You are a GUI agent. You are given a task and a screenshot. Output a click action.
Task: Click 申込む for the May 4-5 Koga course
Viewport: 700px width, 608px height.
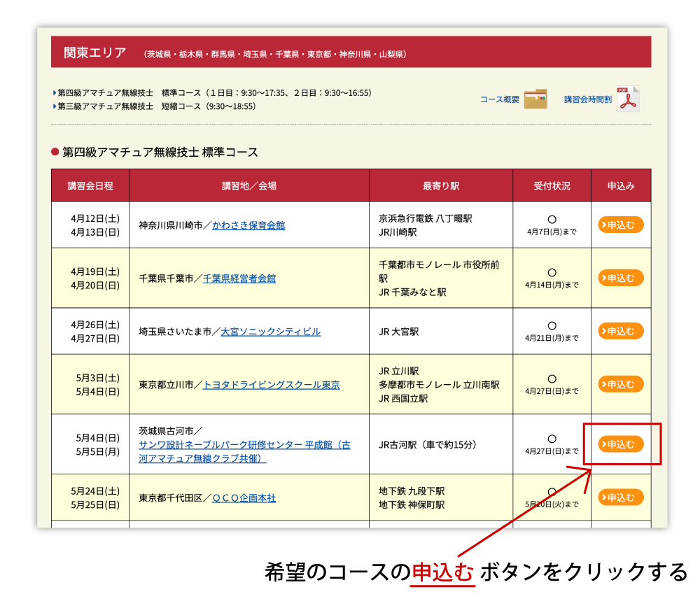(x=621, y=444)
